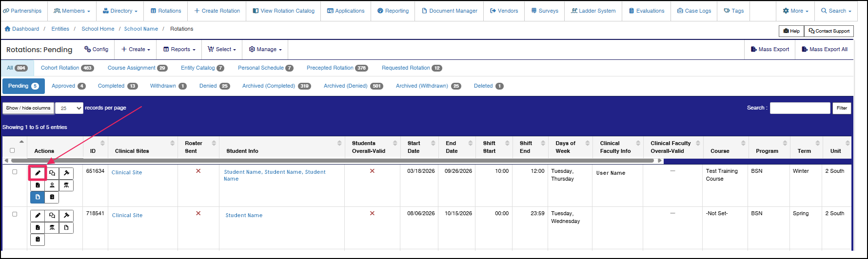868x259 pixels.
Task: Open the Select dropdown
Action: [221, 49]
